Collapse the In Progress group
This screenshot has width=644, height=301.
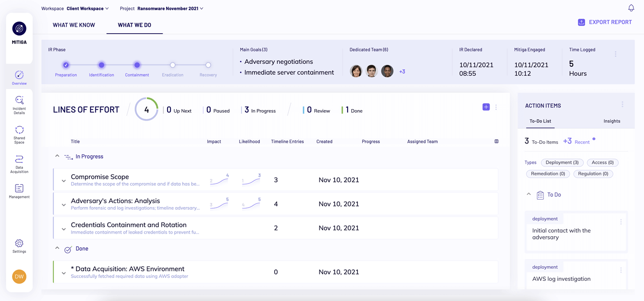pyautogui.click(x=57, y=156)
